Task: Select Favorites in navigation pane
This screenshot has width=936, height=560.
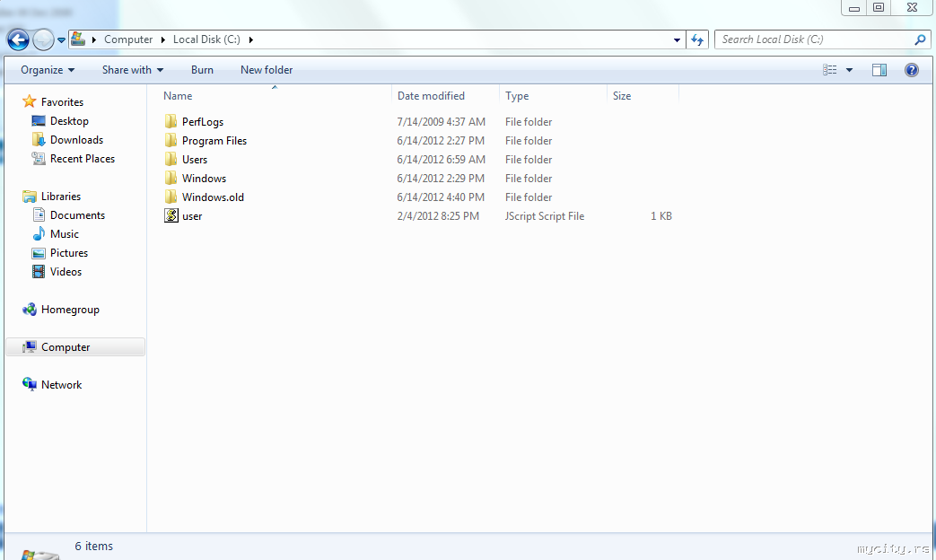Action: point(62,102)
